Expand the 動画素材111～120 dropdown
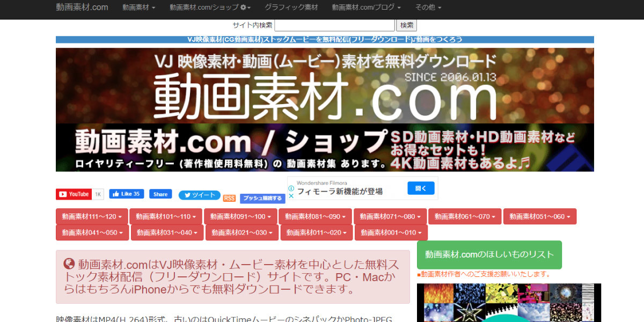Image resolution: width=644 pixels, height=322 pixels. coord(92,216)
